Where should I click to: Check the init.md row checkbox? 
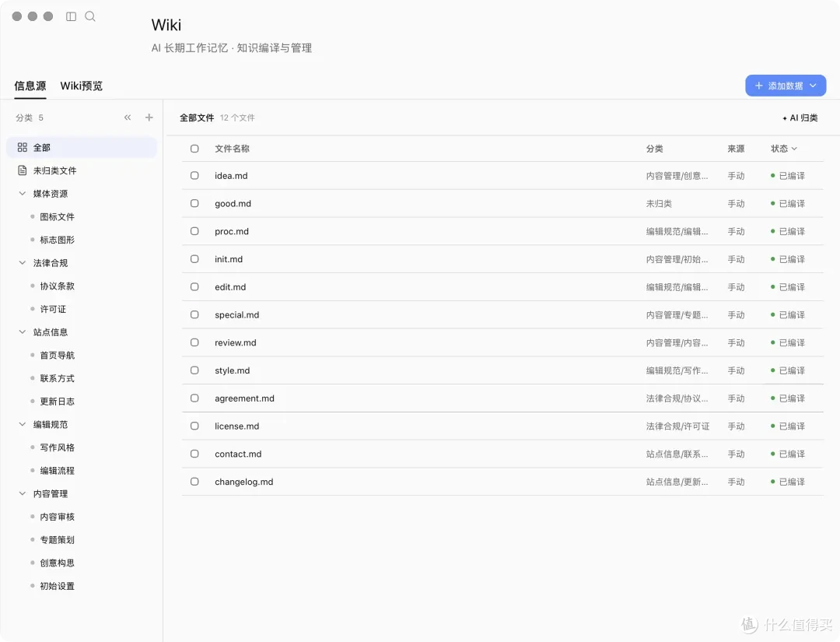pos(194,259)
